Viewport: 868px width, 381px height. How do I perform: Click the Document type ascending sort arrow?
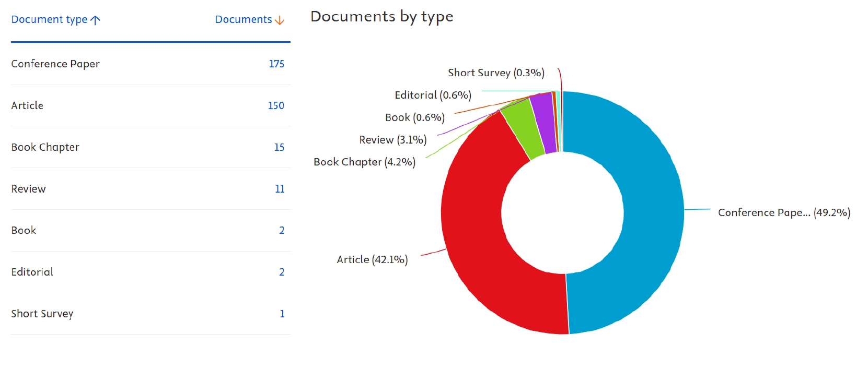click(95, 20)
